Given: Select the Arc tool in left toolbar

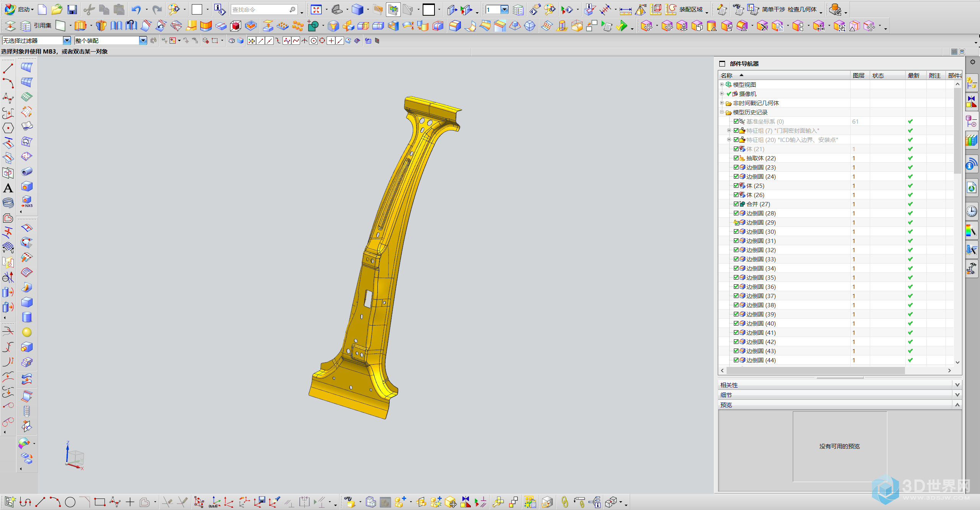Looking at the screenshot, I should coord(8,83).
